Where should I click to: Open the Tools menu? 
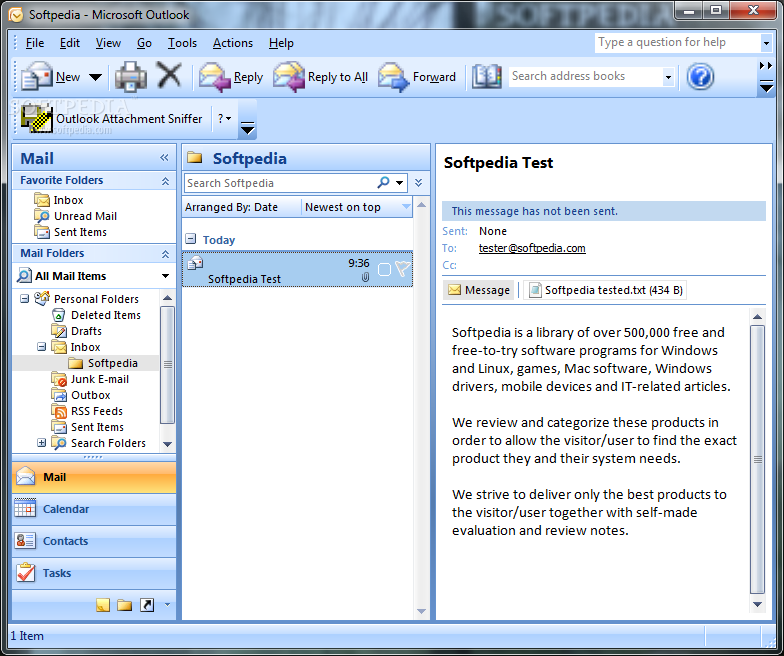point(182,43)
